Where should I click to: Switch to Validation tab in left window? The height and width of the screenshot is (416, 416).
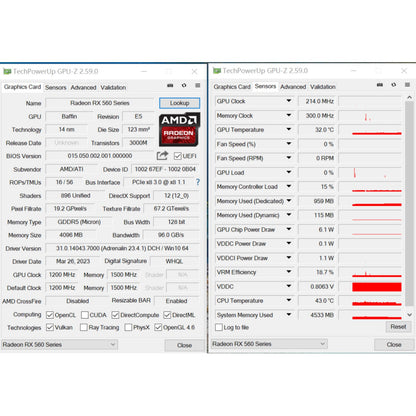tap(113, 87)
